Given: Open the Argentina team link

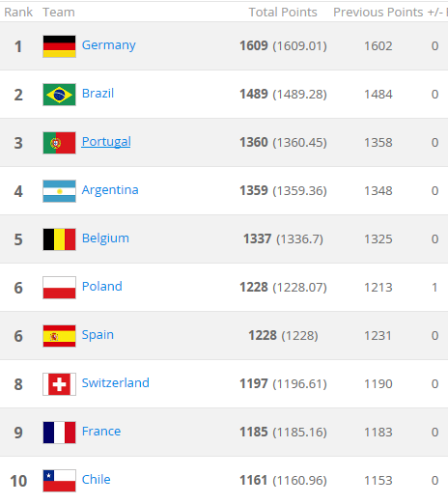Looking at the screenshot, I should tap(110, 190).
